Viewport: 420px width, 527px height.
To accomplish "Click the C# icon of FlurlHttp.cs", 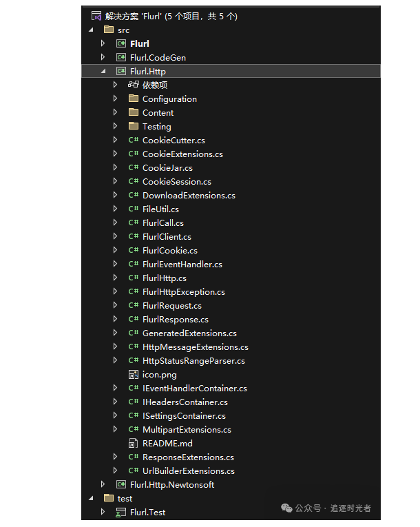I will coord(134,278).
